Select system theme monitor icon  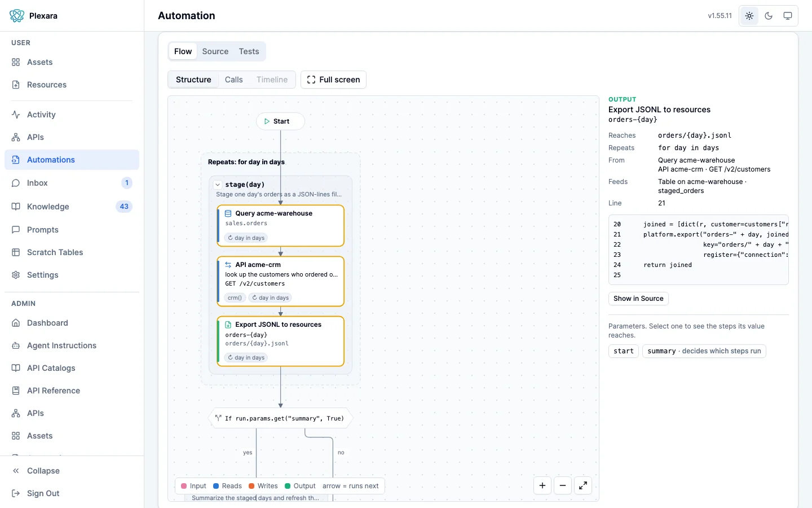pos(788,16)
